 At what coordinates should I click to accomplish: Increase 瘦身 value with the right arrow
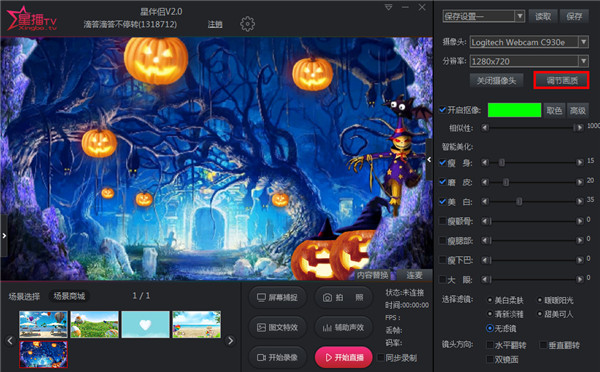tap(580, 163)
